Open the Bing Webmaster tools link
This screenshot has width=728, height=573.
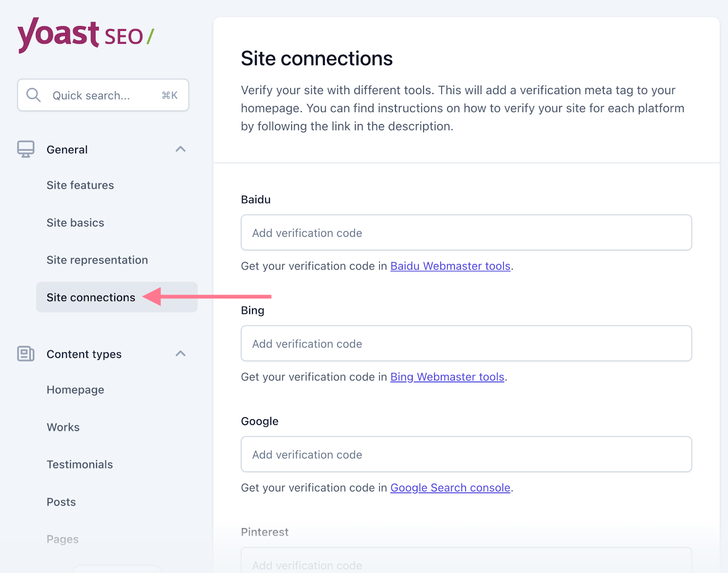[447, 377]
